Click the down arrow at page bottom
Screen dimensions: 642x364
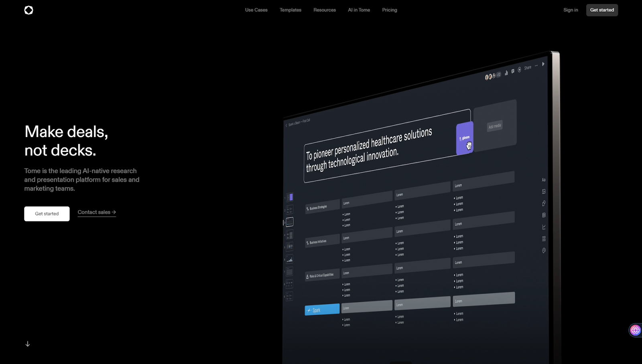pos(28,344)
